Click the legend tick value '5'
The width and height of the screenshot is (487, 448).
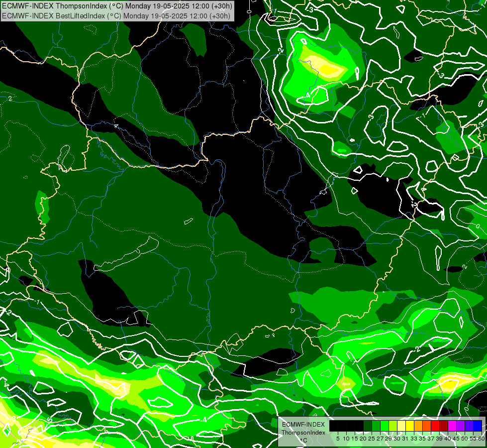338,439
